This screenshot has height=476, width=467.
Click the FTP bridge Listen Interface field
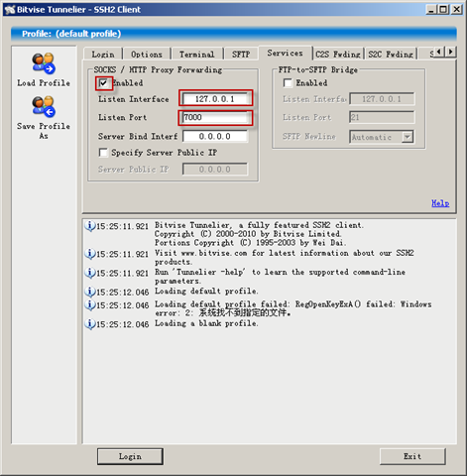(382, 99)
